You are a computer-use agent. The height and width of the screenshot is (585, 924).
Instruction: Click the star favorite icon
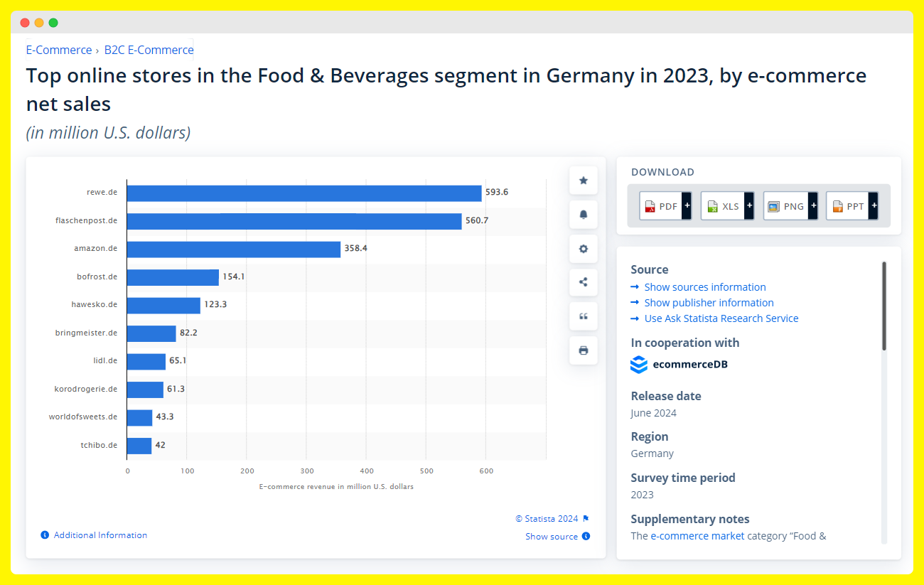point(584,181)
